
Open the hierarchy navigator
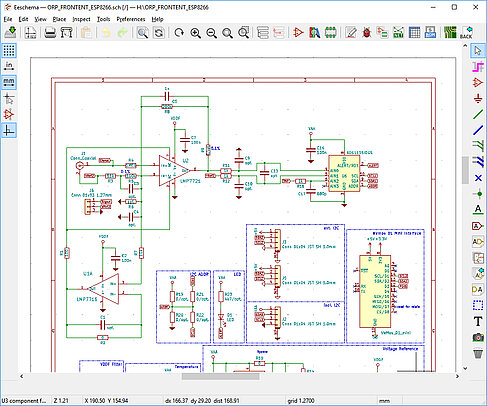point(263,33)
